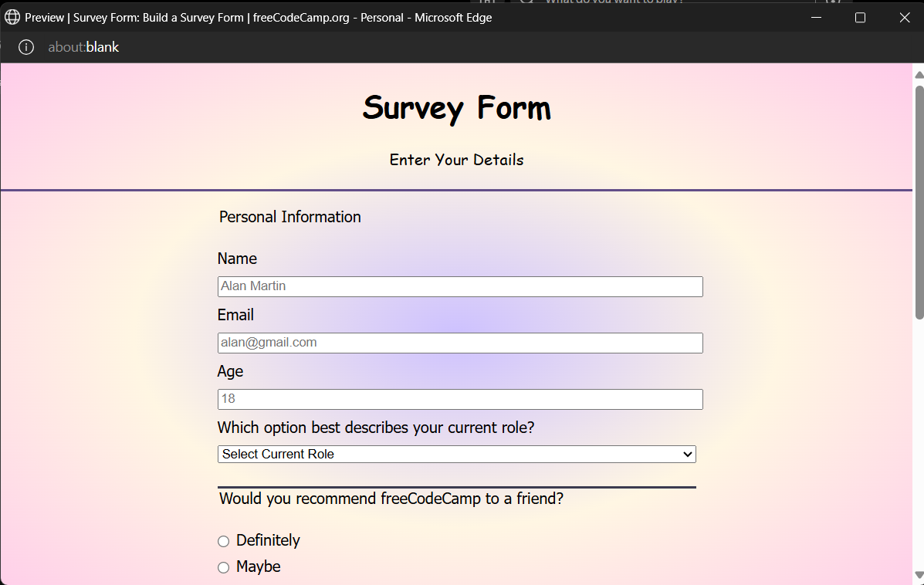Viewport: 924px width, 585px height.
Task: Click the current role question label
Action: pyautogui.click(x=376, y=428)
